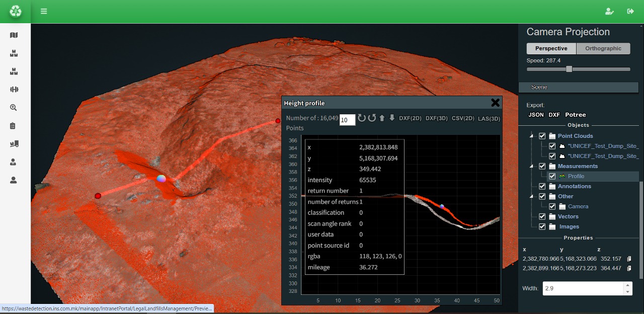Open the search-location magnifier in the sidebar

click(x=14, y=108)
